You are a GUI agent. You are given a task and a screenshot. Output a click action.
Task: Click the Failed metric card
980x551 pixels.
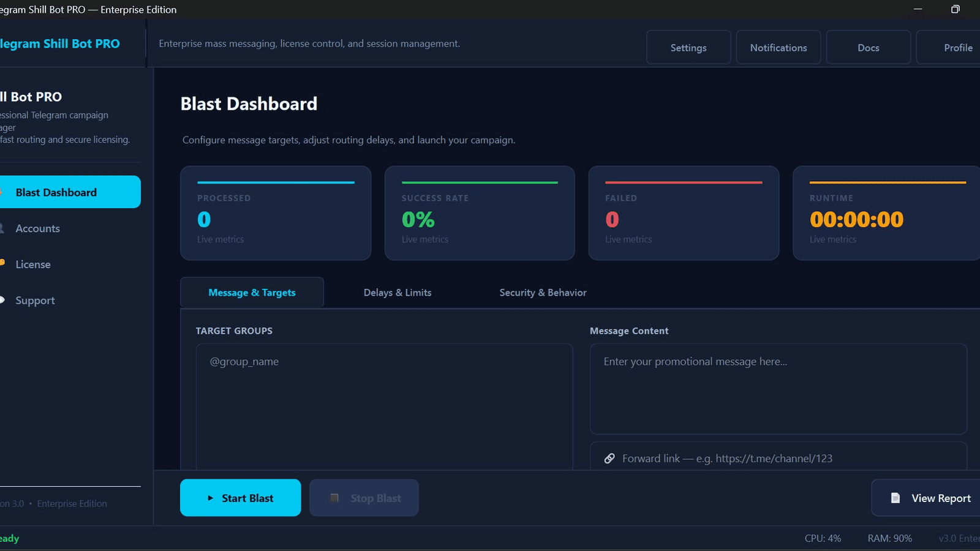tap(684, 213)
